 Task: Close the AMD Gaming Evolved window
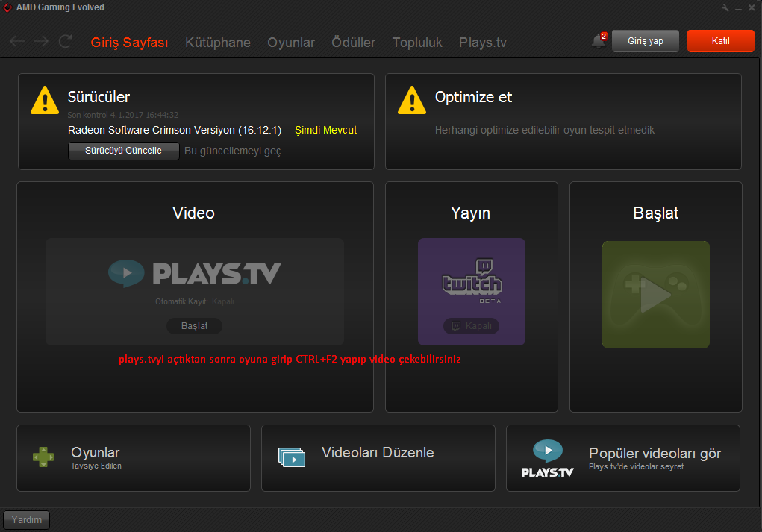752,7
